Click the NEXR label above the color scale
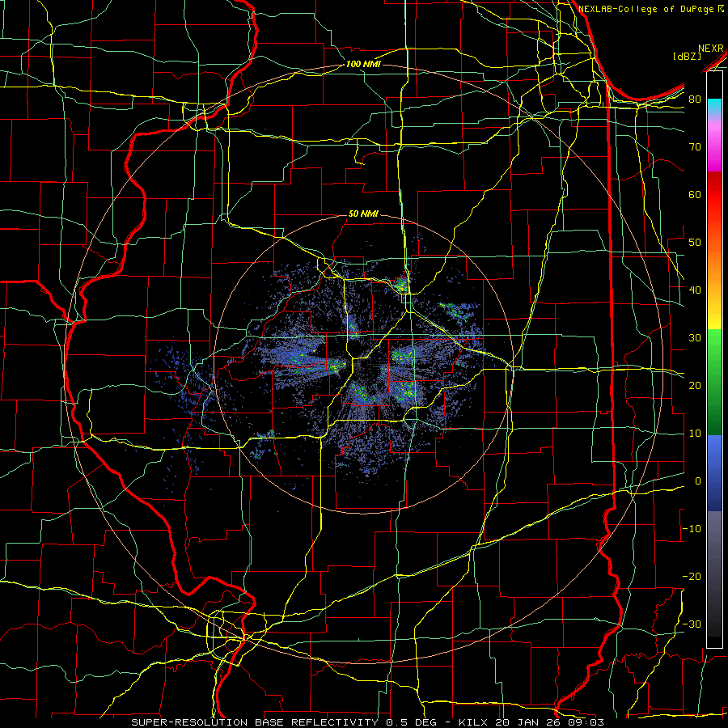The image size is (728, 728). [710, 49]
